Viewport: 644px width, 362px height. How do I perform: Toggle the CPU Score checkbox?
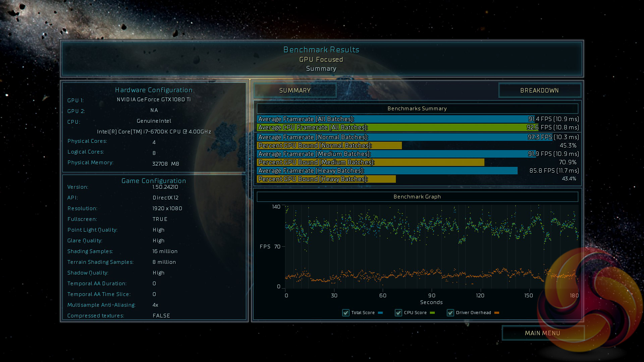click(x=398, y=313)
